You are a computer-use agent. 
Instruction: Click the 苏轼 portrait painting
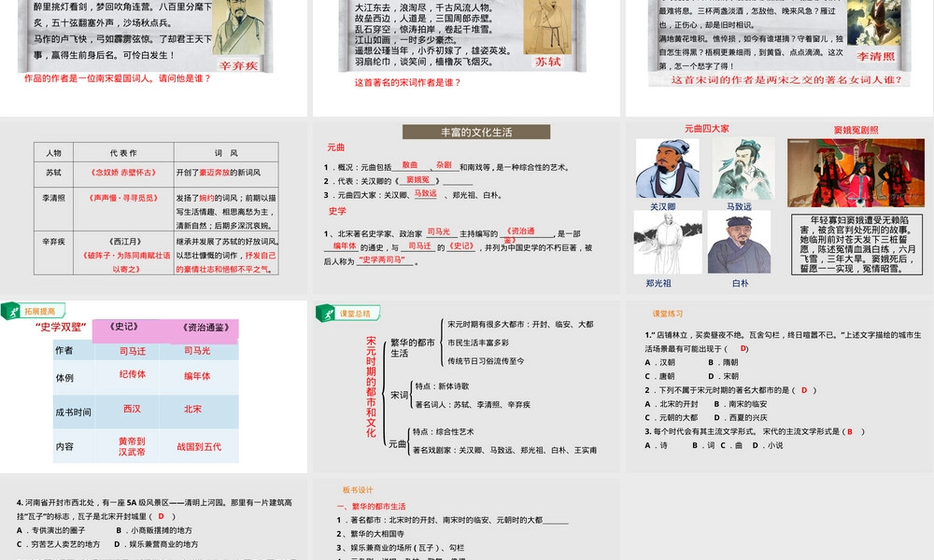point(546,26)
